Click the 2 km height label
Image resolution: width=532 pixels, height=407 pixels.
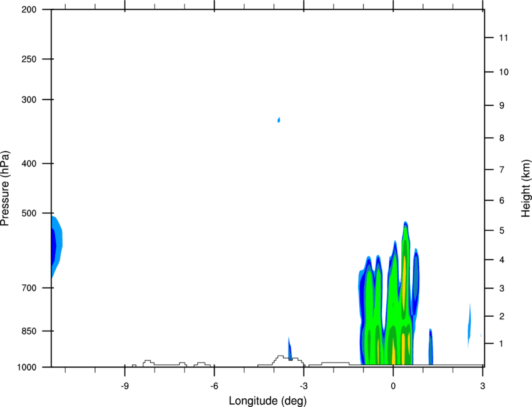[502, 316]
